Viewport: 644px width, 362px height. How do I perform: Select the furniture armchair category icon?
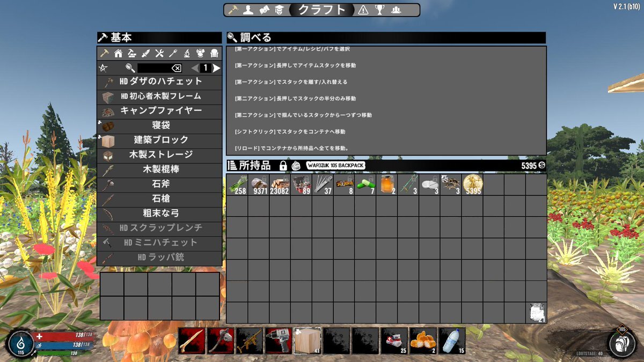click(x=214, y=53)
